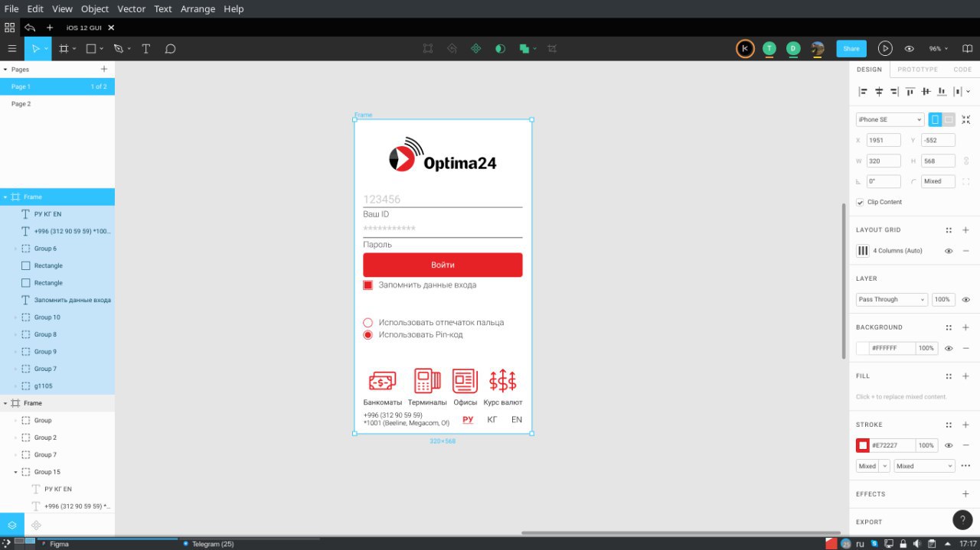Click the Boolean union icon

(524, 48)
